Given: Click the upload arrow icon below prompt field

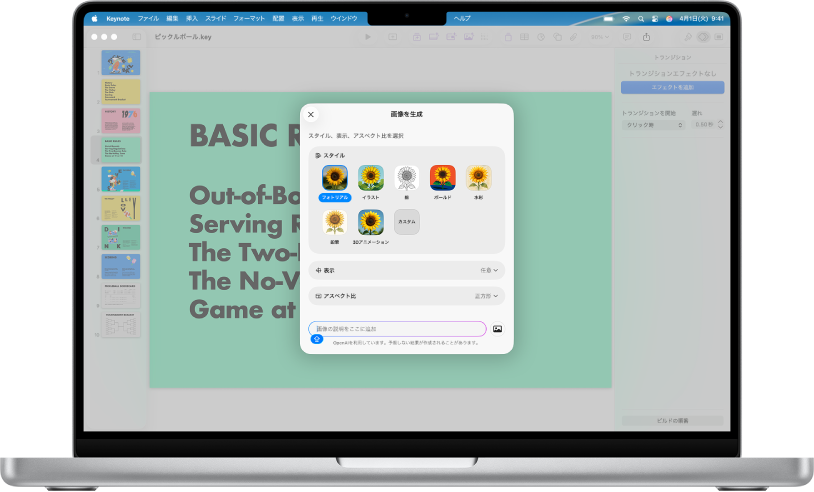Looking at the screenshot, I should click(x=316, y=339).
